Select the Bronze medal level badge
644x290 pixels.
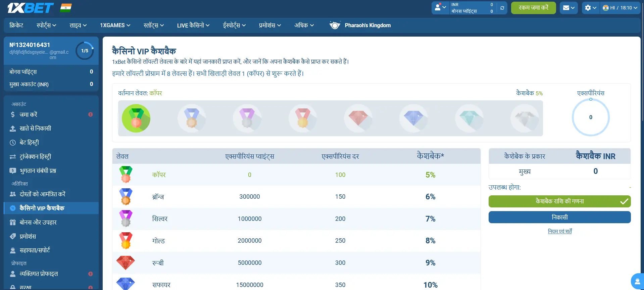click(x=192, y=118)
